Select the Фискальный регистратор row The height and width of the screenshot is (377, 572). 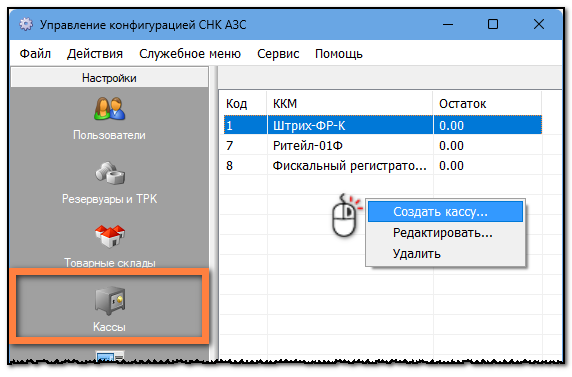pos(383,165)
